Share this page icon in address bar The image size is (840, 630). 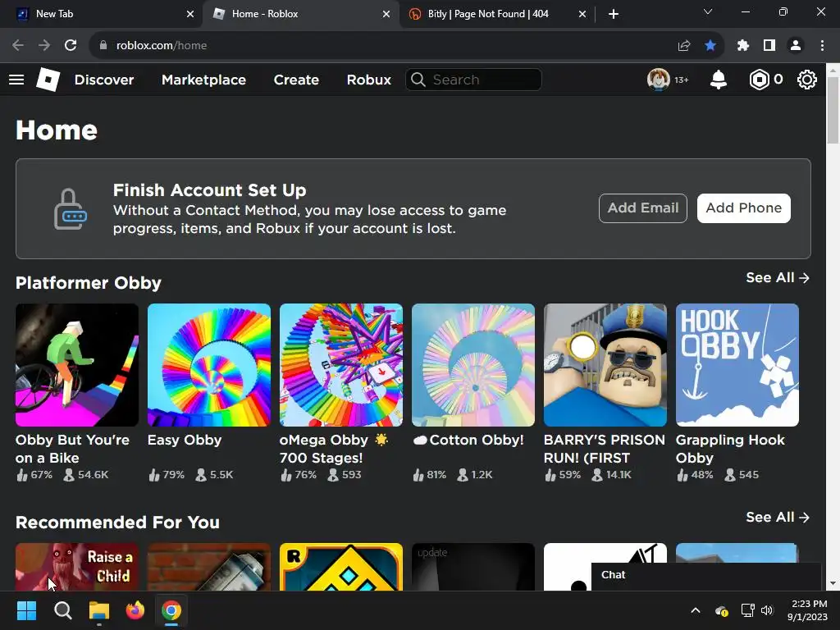tap(684, 46)
